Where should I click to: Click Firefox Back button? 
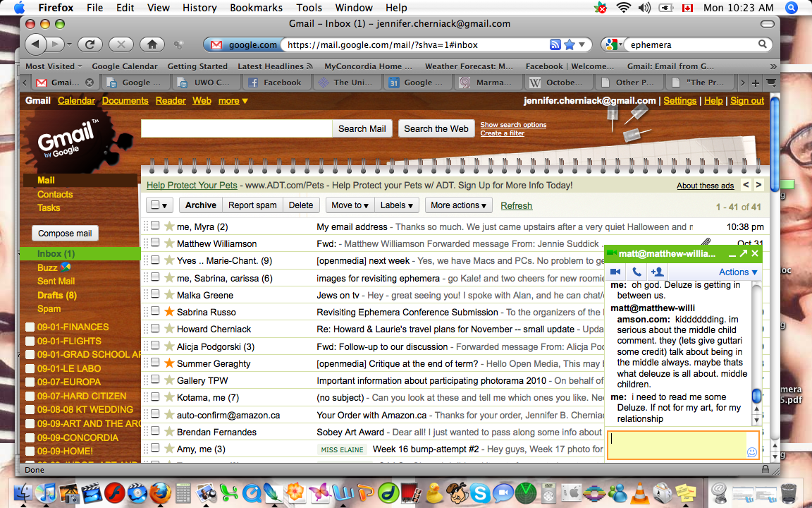(x=35, y=44)
